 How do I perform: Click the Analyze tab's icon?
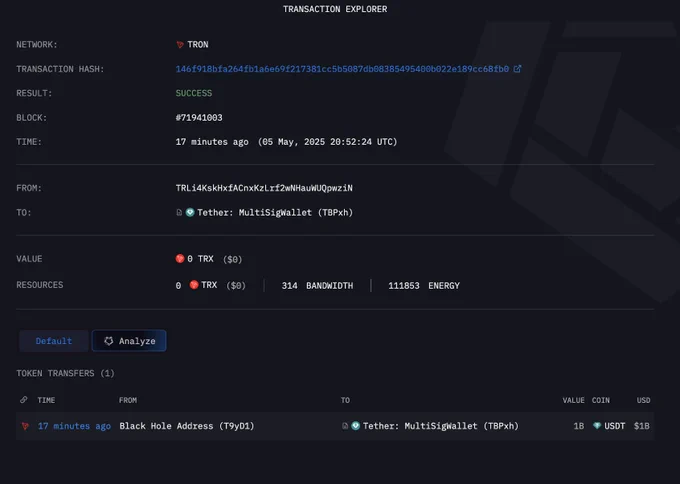[108, 341]
